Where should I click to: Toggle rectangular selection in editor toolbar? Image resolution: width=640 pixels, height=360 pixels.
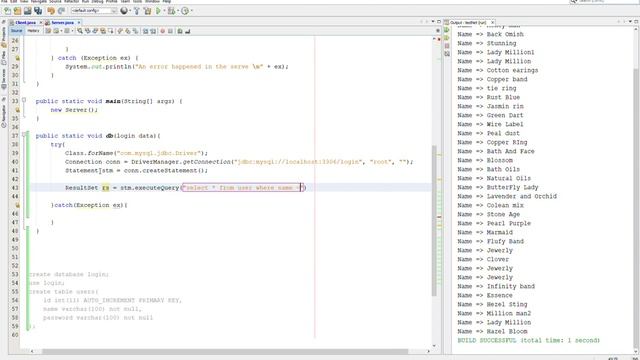(111, 31)
